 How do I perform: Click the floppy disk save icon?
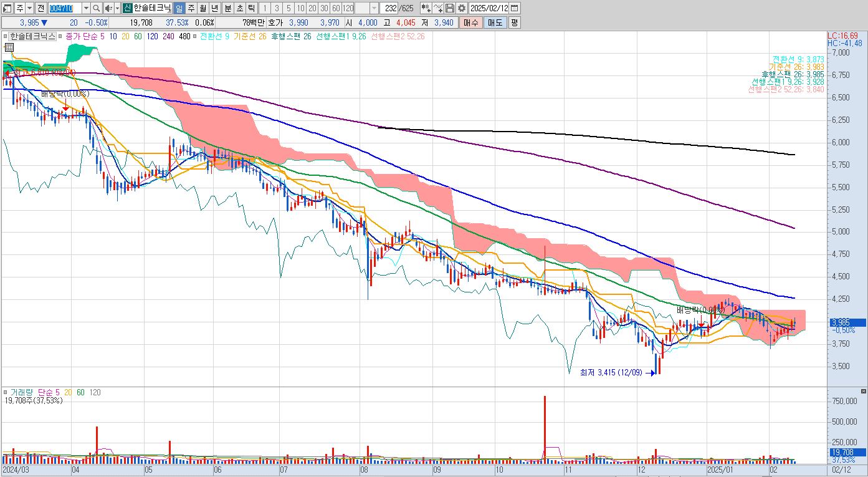tap(449, 8)
